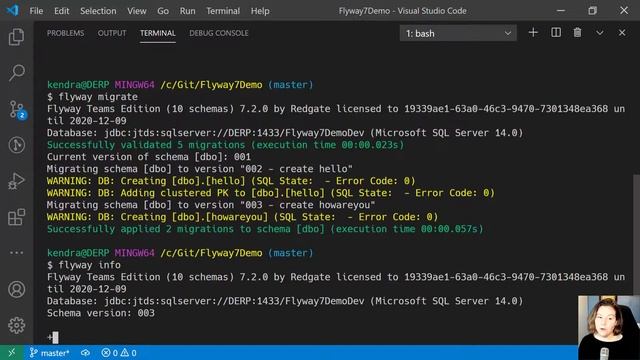
Task: Open Source Control view with 2 changes
Action: click(x=17, y=109)
